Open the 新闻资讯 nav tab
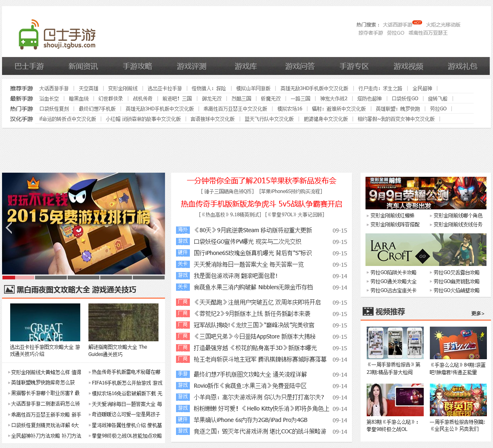Viewport: 493px width, 448px height. (83, 66)
